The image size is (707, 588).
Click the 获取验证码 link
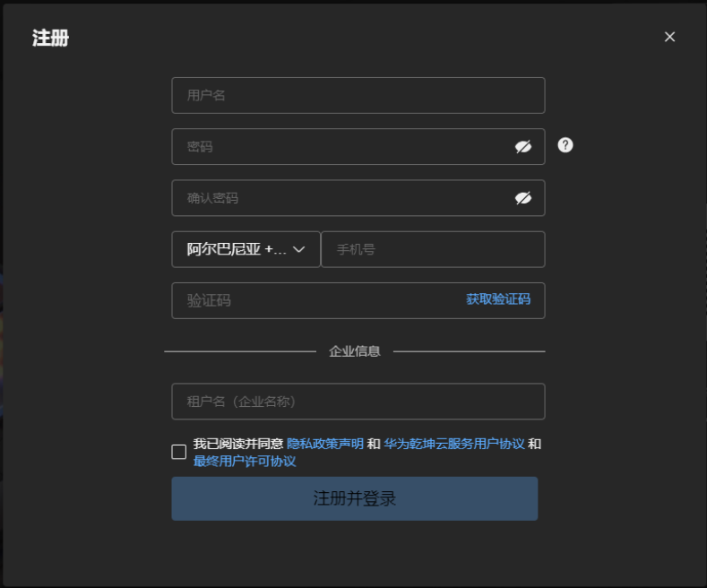[498, 299]
